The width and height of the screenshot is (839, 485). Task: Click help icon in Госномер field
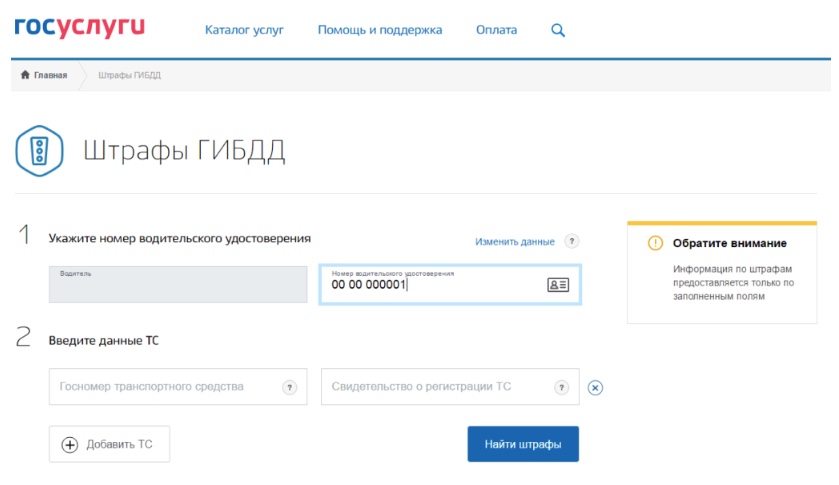[290, 387]
